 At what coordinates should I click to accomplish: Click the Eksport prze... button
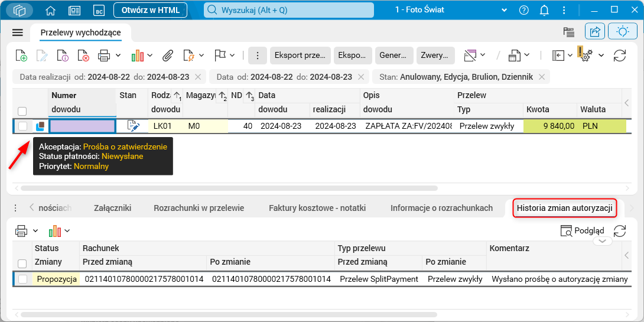(x=300, y=56)
